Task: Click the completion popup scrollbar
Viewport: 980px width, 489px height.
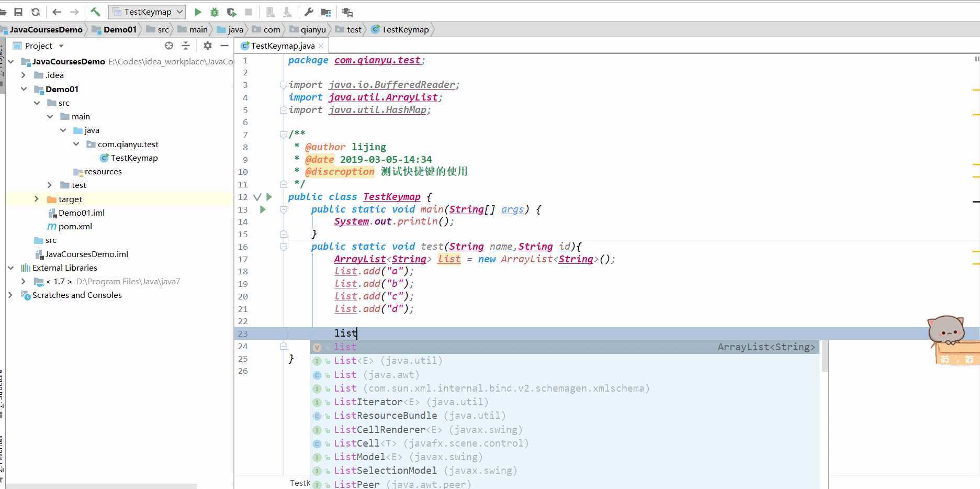Action: tap(825, 357)
